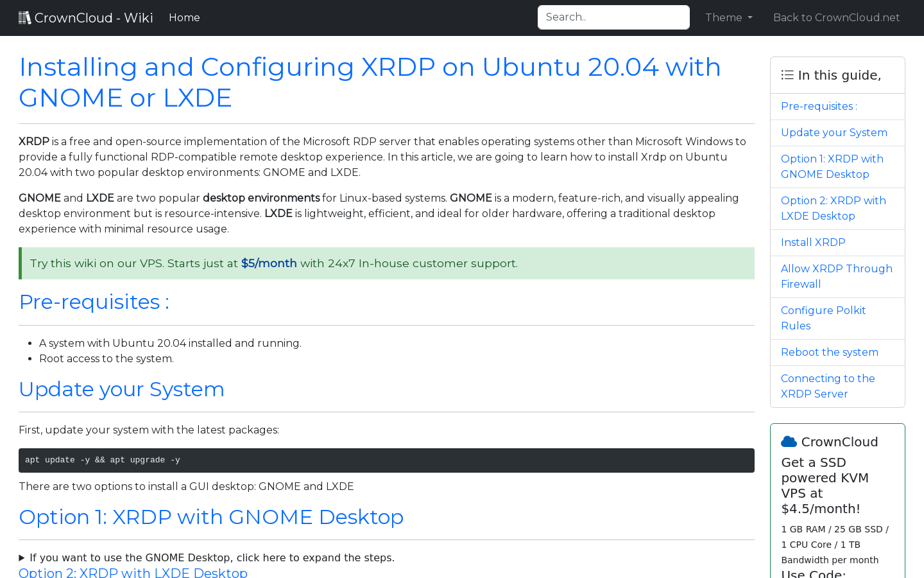Open Back to CrownCloud.net link
This screenshot has height=578, width=924.
[x=836, y=17]
